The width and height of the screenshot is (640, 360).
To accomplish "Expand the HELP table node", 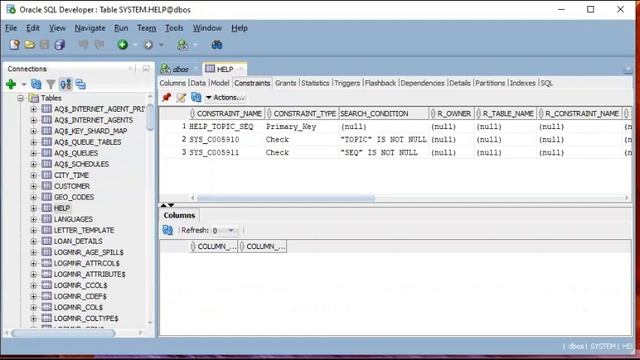I will coord(33,208).
